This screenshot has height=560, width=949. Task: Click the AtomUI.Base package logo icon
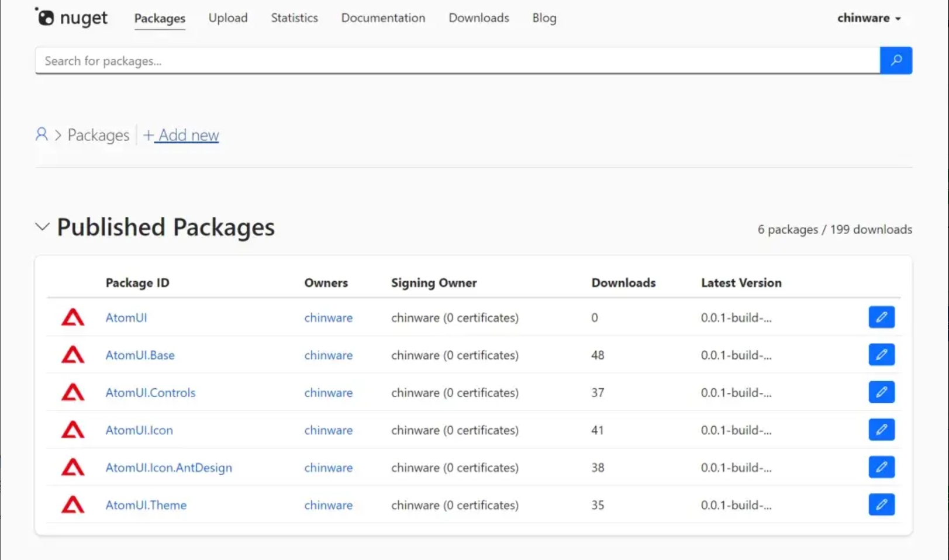point(73,355)
